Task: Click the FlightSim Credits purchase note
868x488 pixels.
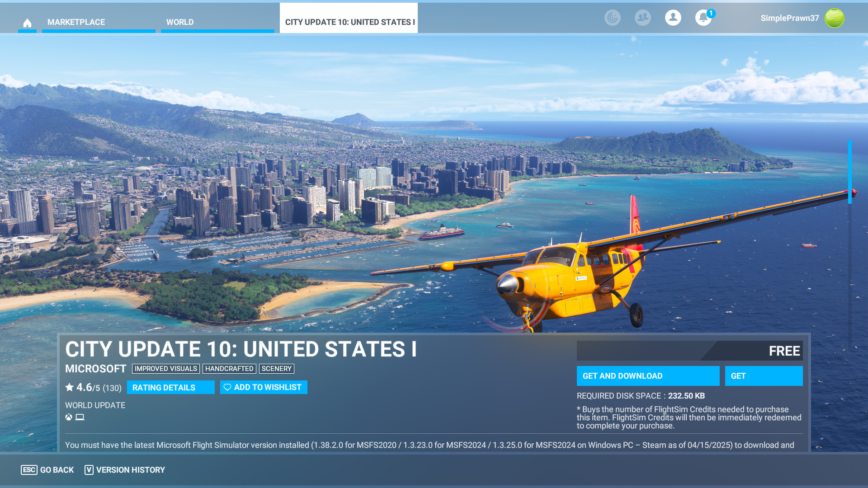Action: pyautogui.click(x=689, y=418)
